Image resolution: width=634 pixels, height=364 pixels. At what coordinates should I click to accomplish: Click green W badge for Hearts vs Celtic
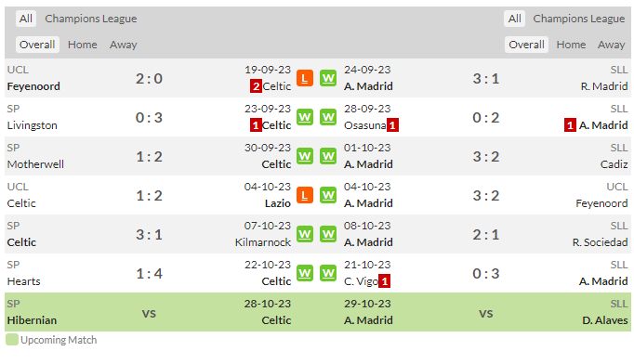[305, 274]
